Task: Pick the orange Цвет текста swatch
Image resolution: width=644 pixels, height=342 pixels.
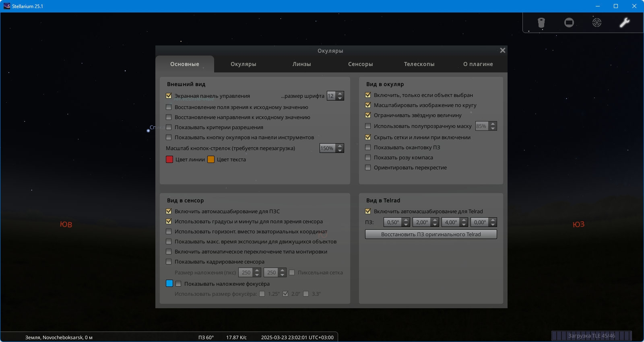Action: tap(211, 159)
